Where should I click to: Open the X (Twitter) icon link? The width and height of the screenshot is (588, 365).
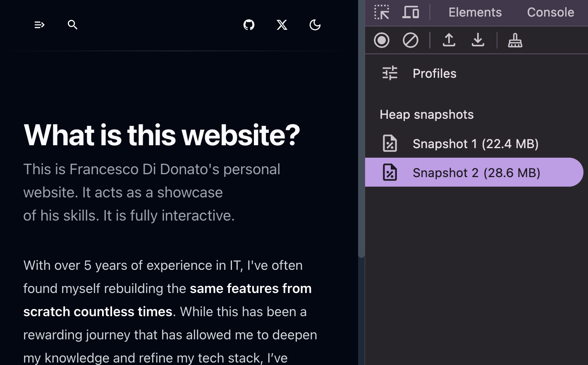pyautogui.click(x=282, y=25)
